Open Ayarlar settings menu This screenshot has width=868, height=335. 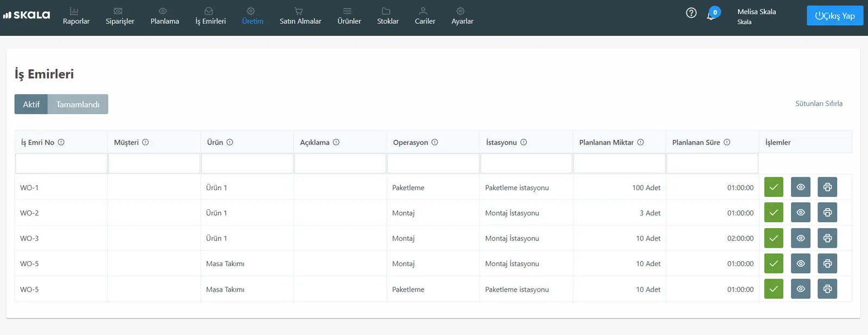click(462, 16)
